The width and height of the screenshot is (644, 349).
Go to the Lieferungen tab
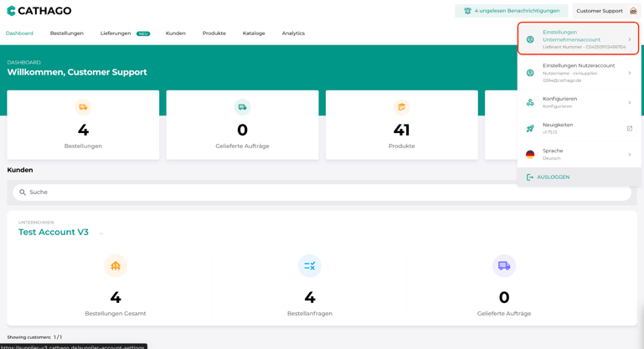click(x=116, y=33)
